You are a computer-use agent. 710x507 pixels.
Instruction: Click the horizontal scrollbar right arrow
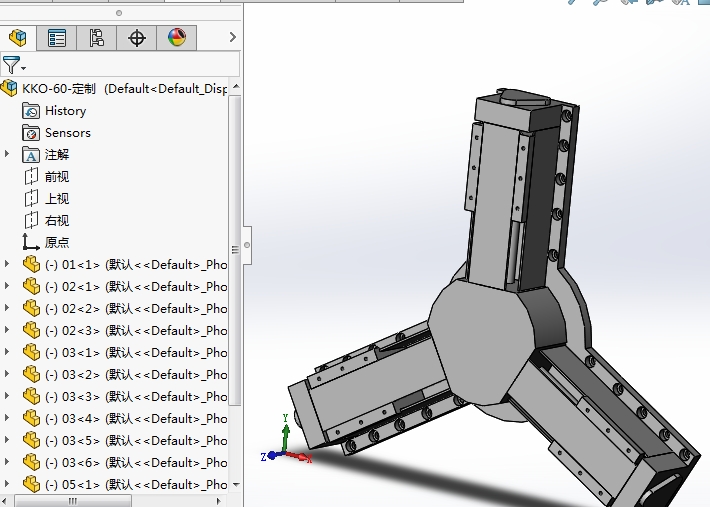click(x=219, y=501)
